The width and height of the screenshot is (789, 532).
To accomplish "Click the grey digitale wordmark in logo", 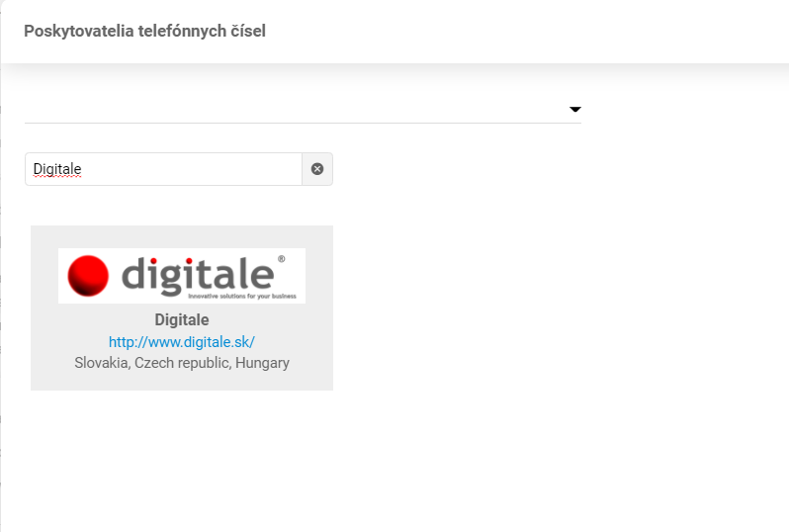I will point(198,274).
